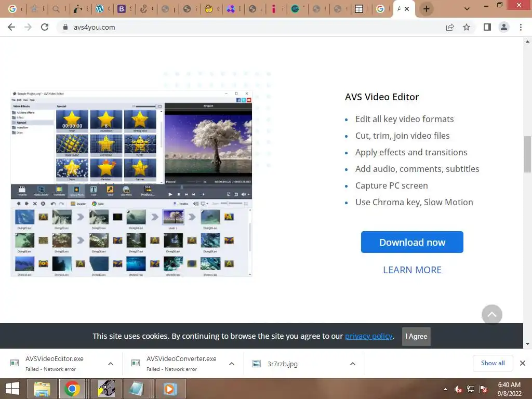Switch to the table grid icon tab
This screenshot has height=399, width=532.
tap(358, 9)
